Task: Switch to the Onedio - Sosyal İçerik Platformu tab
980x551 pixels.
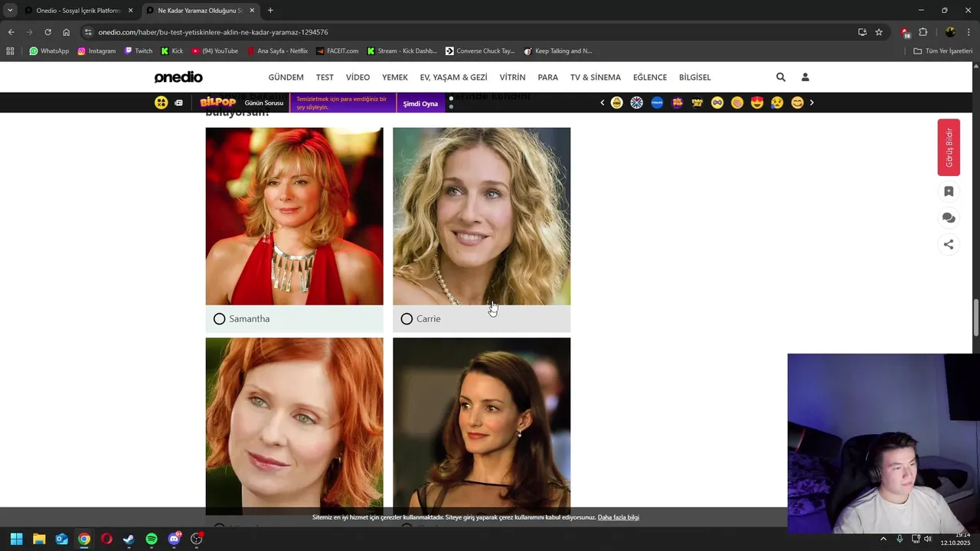Action: (x=79, y=11)
